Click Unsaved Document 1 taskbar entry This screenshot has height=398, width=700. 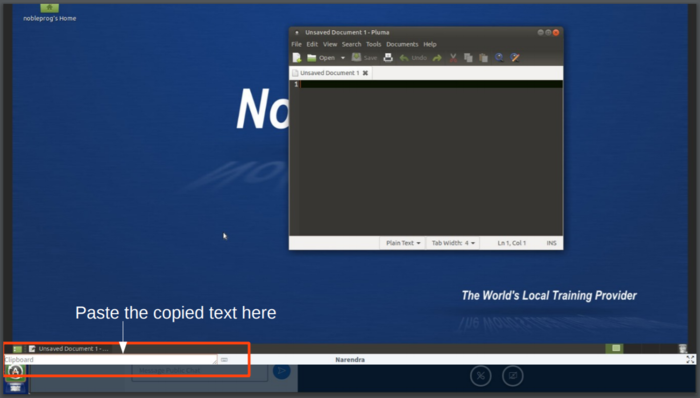(69, 348)
